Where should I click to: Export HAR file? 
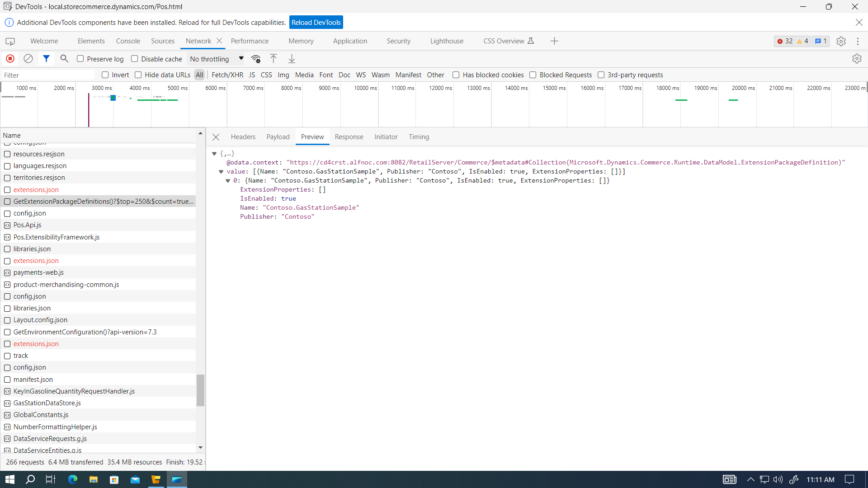pos(292,59)
